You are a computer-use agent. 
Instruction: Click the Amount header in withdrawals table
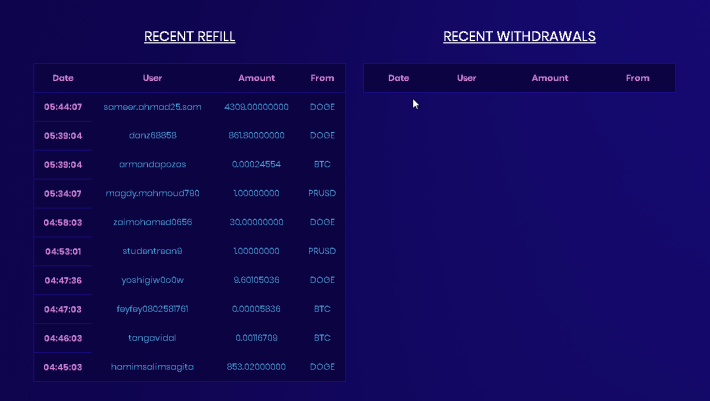click(550, 78)
